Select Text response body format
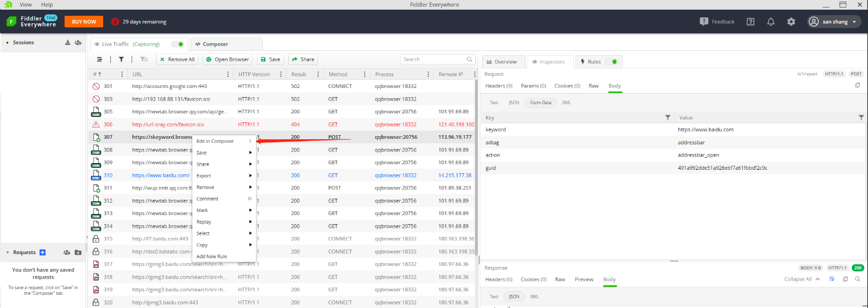The width and height of the screenshot is (868, 308). coord(494,297)
